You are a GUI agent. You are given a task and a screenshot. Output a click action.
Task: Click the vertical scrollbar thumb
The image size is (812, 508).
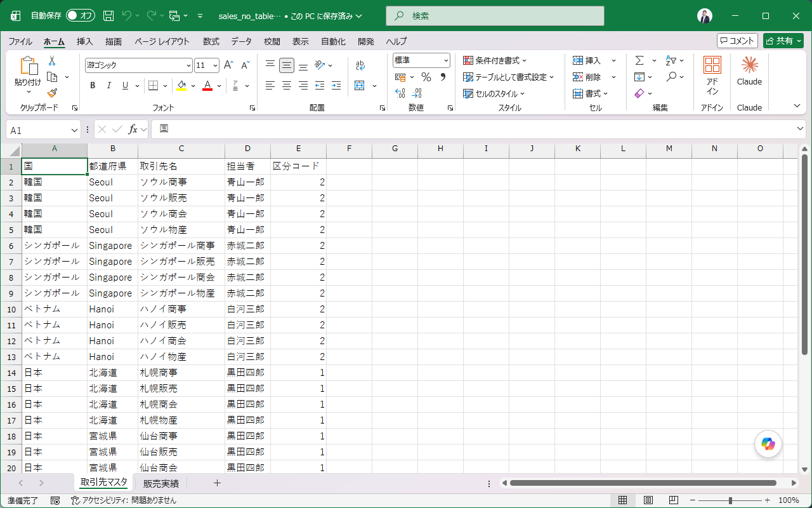pos(804,254)
